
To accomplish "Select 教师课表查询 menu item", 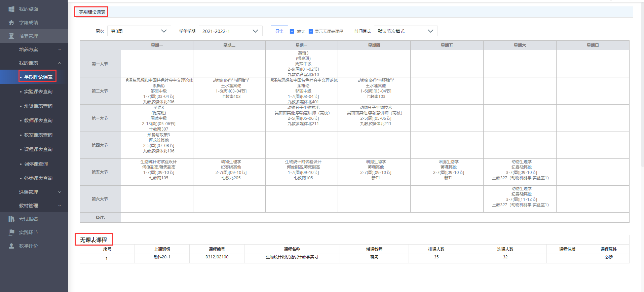I will tap(38, 120).
